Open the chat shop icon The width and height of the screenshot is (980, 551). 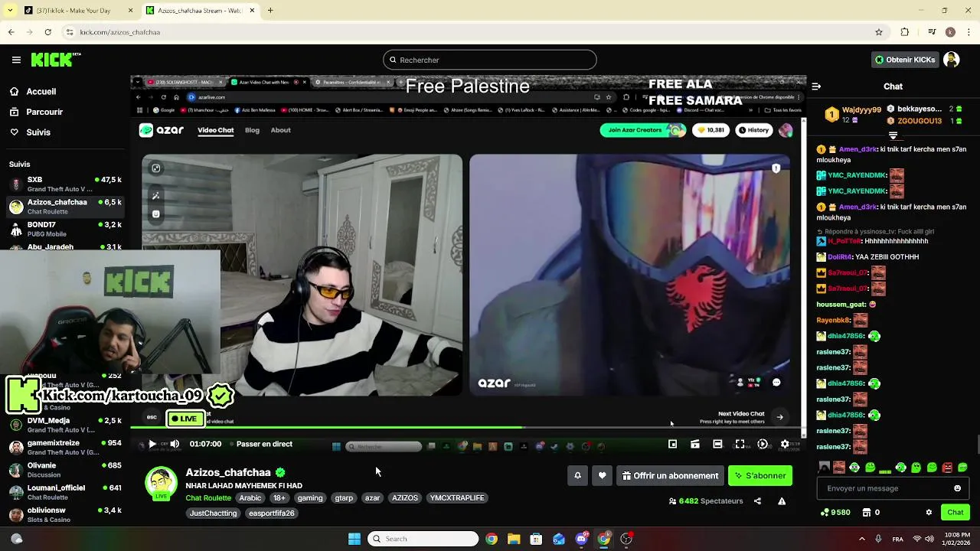[x=867, y=512]
